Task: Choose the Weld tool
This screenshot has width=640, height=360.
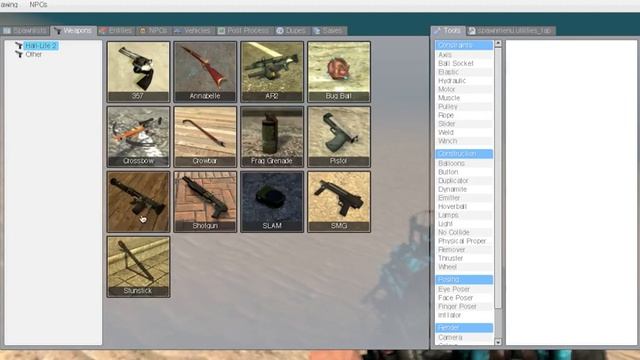Action: [464, 132]
